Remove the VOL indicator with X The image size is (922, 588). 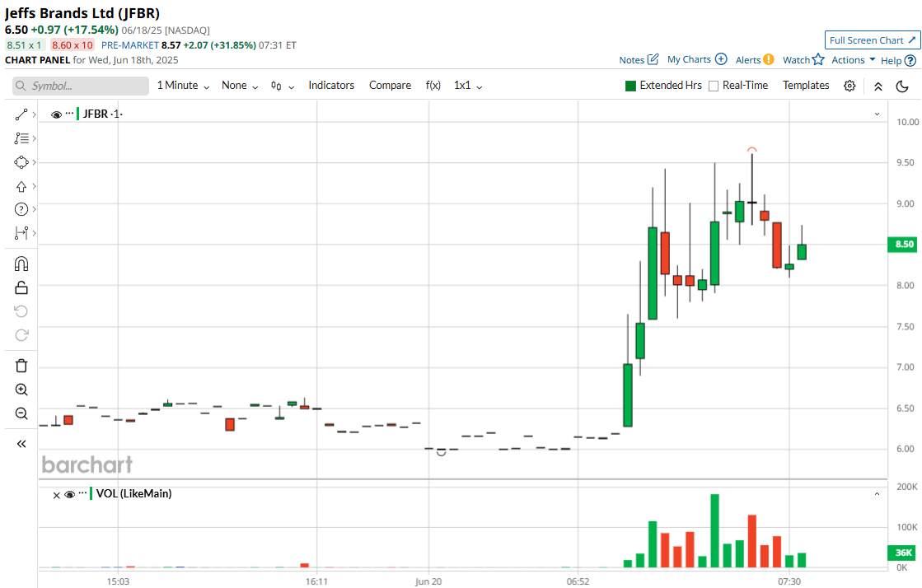57,495
